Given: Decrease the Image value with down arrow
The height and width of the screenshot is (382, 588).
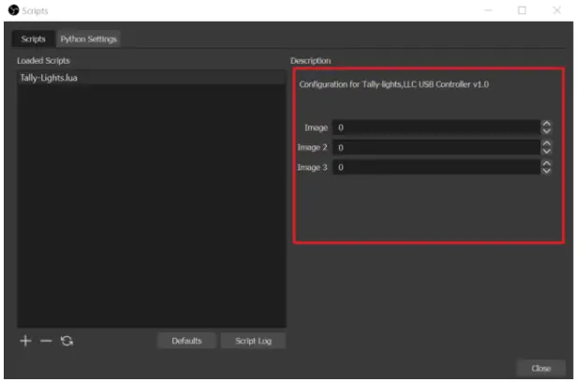Looking at the screenshot, I should click(547, 131).
